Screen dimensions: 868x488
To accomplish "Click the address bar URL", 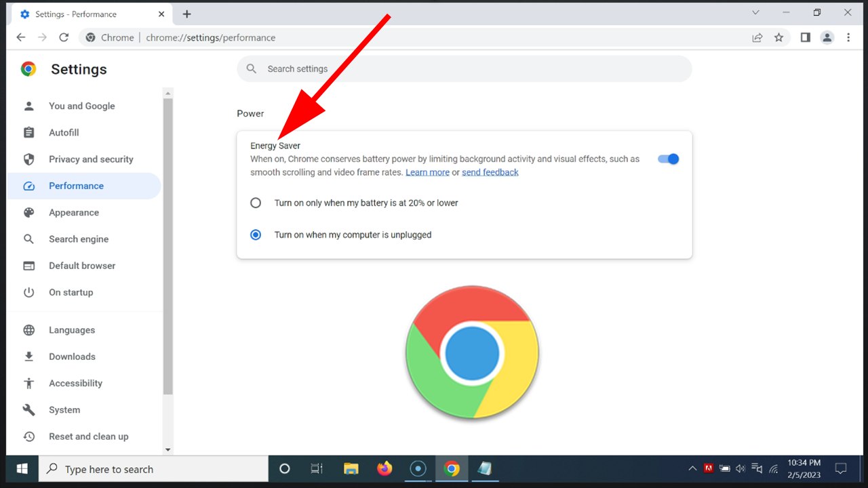I will [211, 38].
